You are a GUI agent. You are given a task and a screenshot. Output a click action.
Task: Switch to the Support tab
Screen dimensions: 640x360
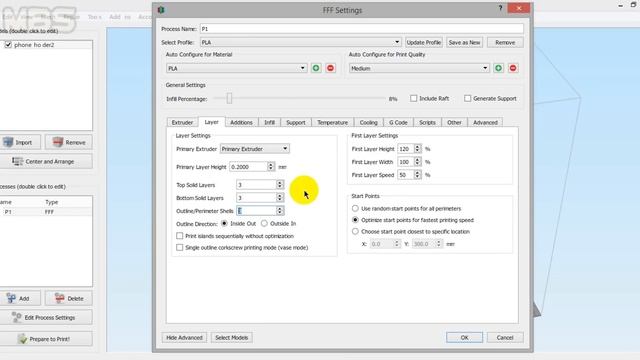296,122
